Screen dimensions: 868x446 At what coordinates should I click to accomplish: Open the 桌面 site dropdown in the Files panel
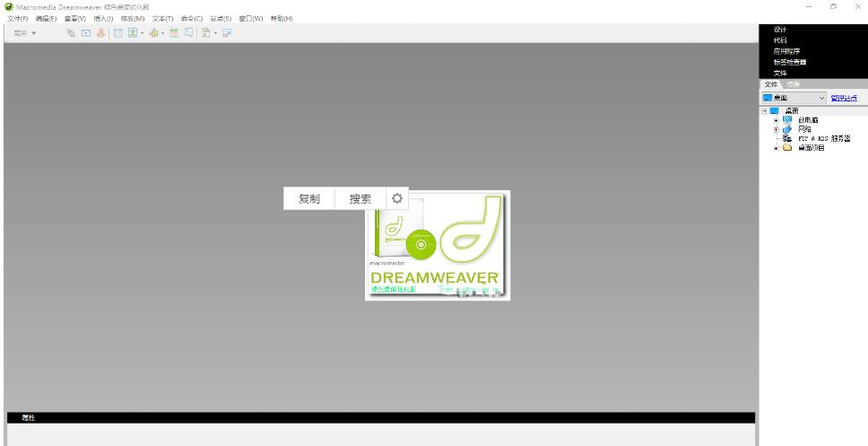pyautogui.click(x=794, y=98)
